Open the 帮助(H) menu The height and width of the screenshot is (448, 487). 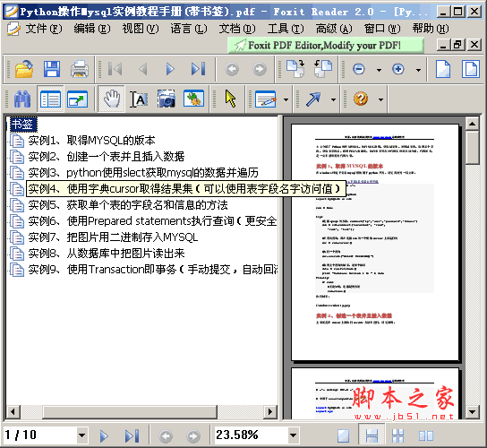[431, 29]
